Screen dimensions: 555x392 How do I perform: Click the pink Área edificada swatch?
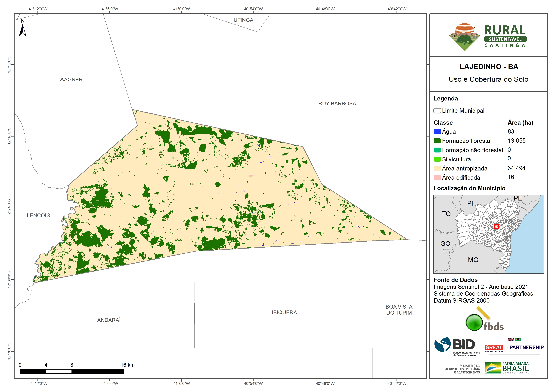(437, 178)
